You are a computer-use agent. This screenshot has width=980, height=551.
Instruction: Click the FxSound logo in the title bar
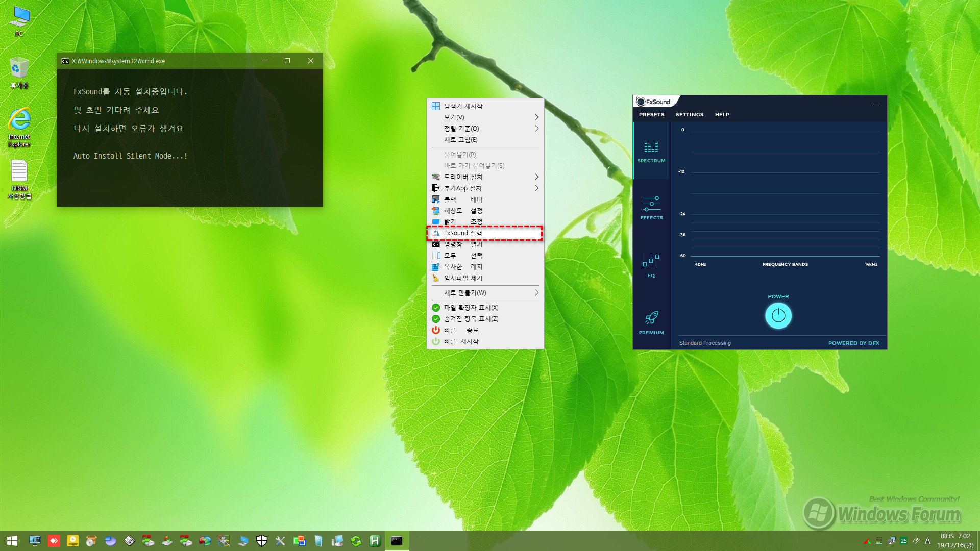653,102
